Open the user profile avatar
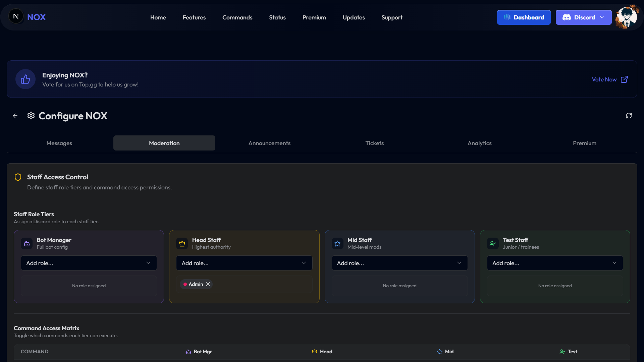The height and width of the screenshot is (362, 644). tap(627, 17)
